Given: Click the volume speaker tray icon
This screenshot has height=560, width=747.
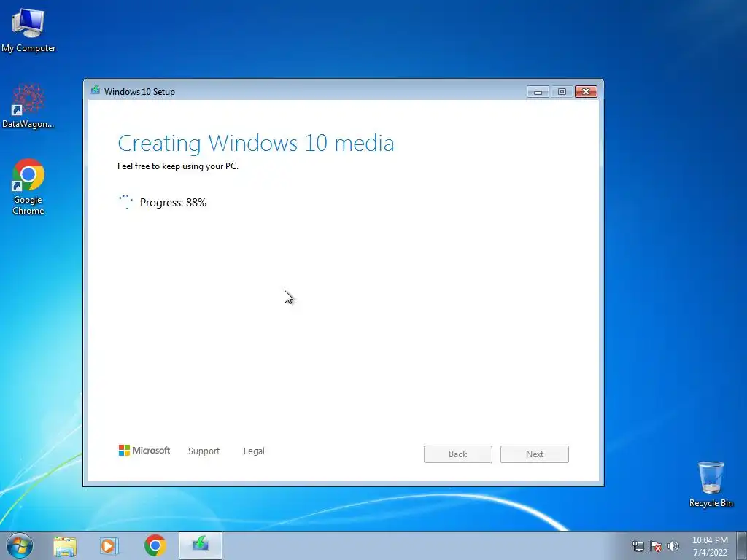Looking at the screenshot, I should coord(673,546).
